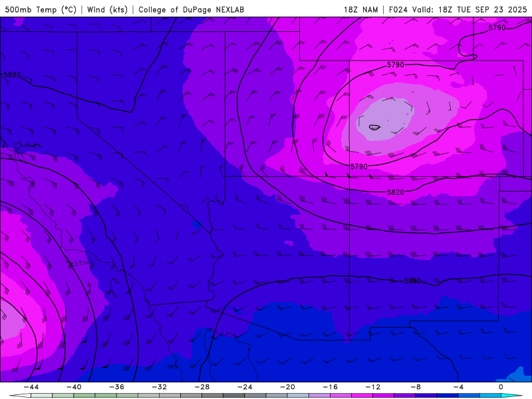Screen dimensions: 532x399
Task: Click the 5880 contour label in lower right
Action: coord(412,281)
